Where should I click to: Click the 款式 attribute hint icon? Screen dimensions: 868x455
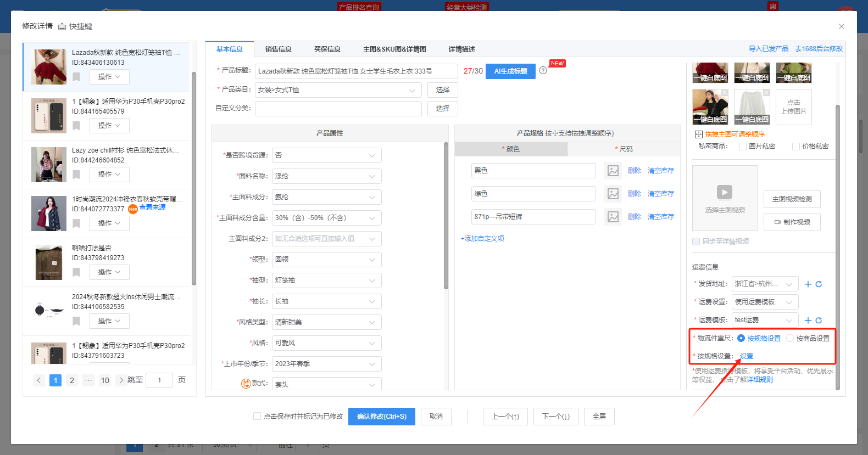pyautogui.click(x=246, y=383)
